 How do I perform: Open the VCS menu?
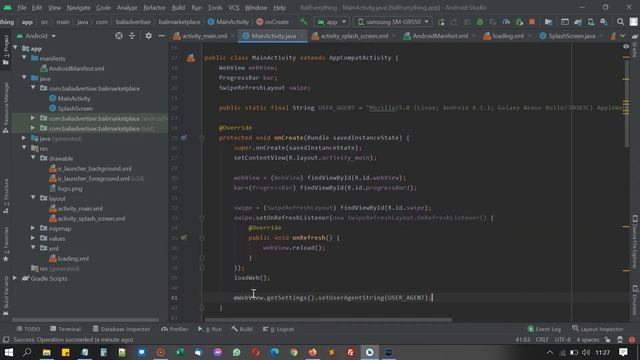[x=233, y=8]
